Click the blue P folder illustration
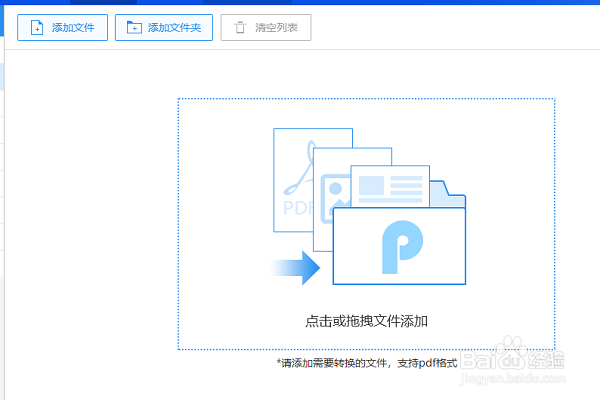The height and width of the screenshot is (400, 600). (399, 246)
